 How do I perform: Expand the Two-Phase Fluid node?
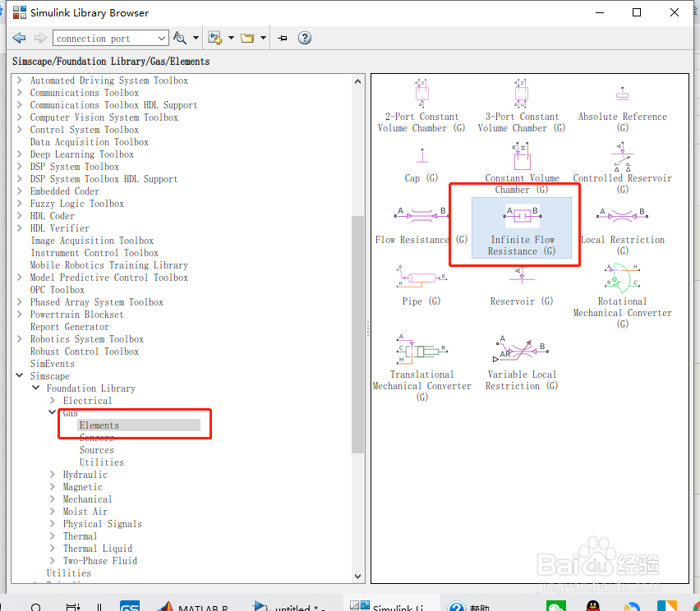[x=53, y=561]
